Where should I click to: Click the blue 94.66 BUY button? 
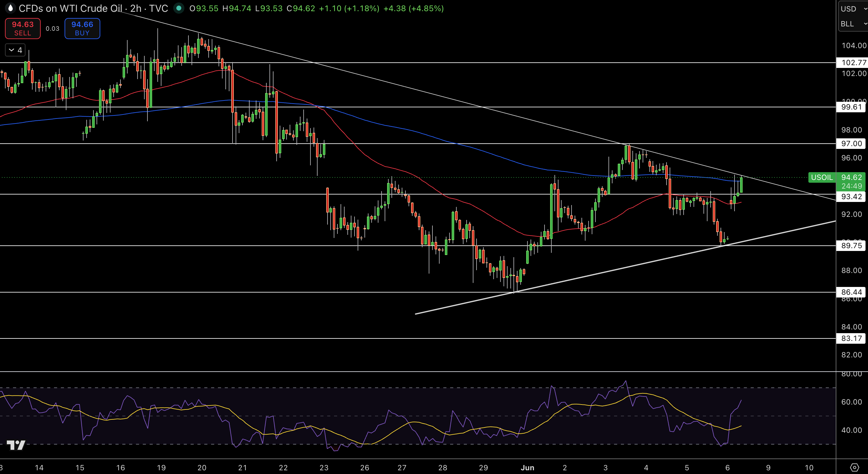[x=82, y=29]
